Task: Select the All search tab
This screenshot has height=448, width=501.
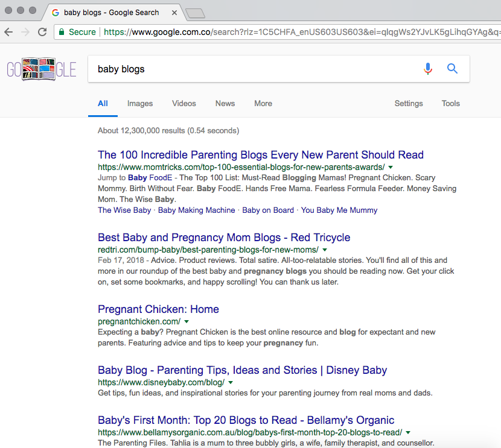Action: coord(103,103)
